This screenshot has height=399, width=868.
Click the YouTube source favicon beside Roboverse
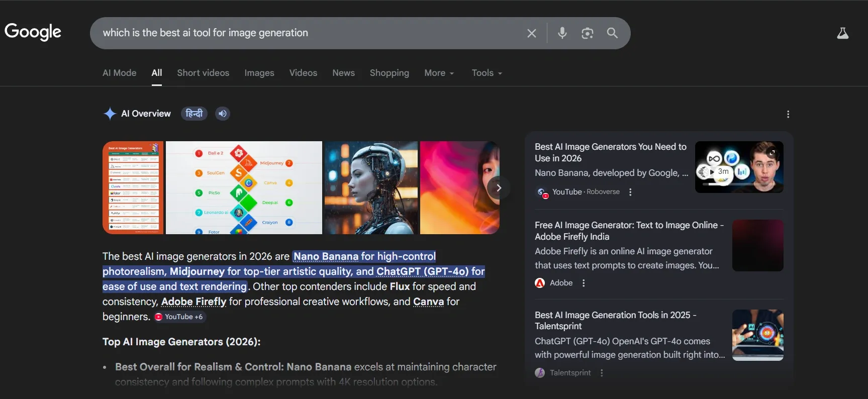click(x=542, y=192)
